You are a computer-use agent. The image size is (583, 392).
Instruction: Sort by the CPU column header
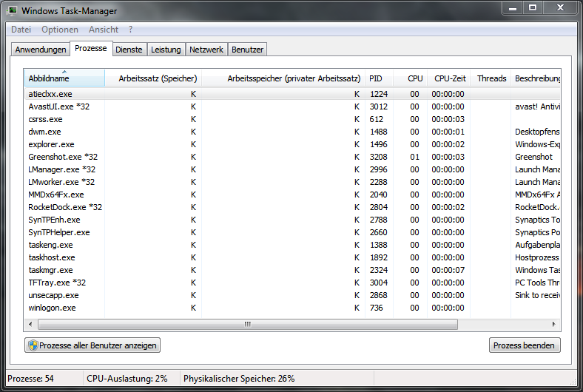[x=410, y=78]
